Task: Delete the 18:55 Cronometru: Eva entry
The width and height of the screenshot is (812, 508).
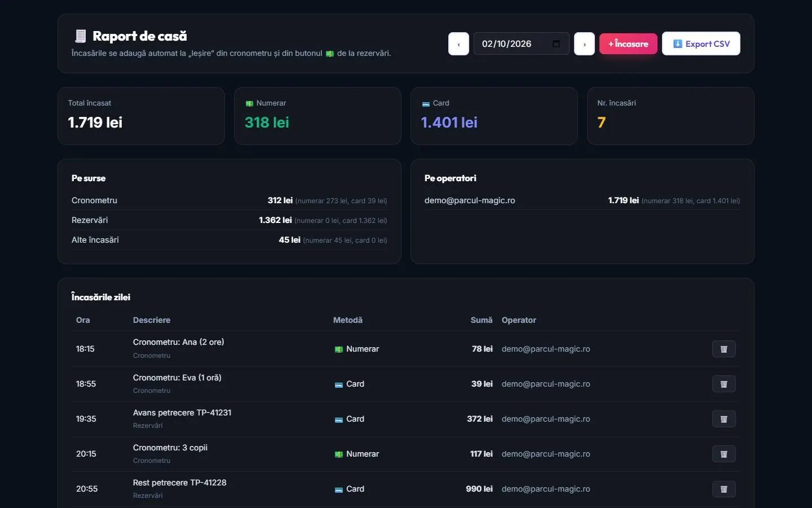Action: click(724, 384)
